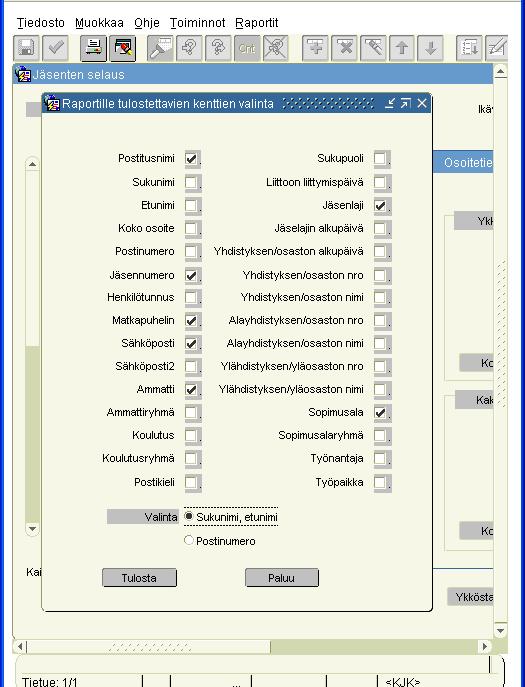Click the insert record plus icon
This screenshot has height=687, width=525.
(315, 47)
